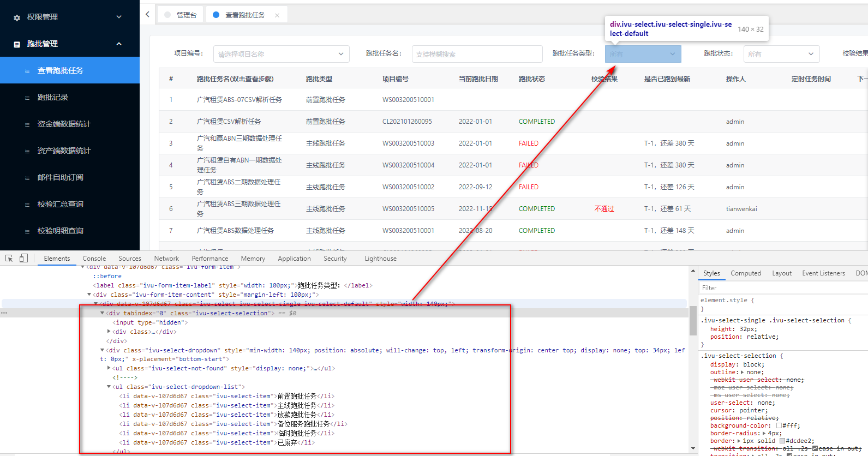This screenshot has width=868, height=456.
Task: Activate the DevTools inspect element picker
Action: point(9,259)
